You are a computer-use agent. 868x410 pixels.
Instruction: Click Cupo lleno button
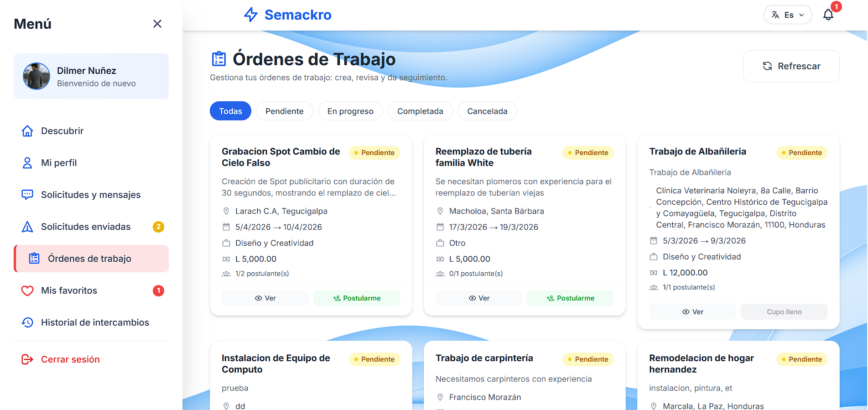[784, 311]
